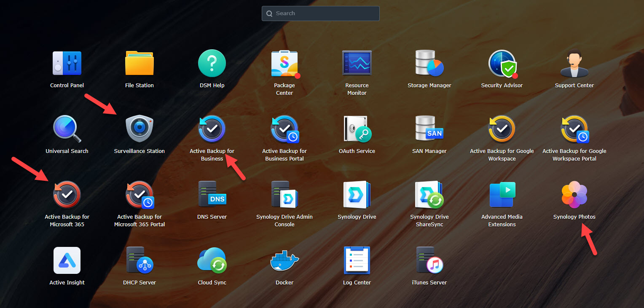Launch Active Backup for Business icon
Viewport: 644px width, 308px height.
(x=212, y=129)
